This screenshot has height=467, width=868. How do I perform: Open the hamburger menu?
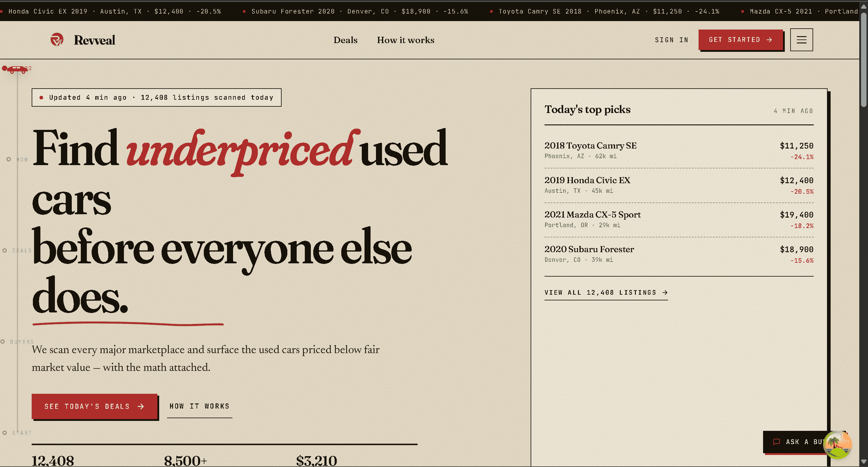point(801,40)
